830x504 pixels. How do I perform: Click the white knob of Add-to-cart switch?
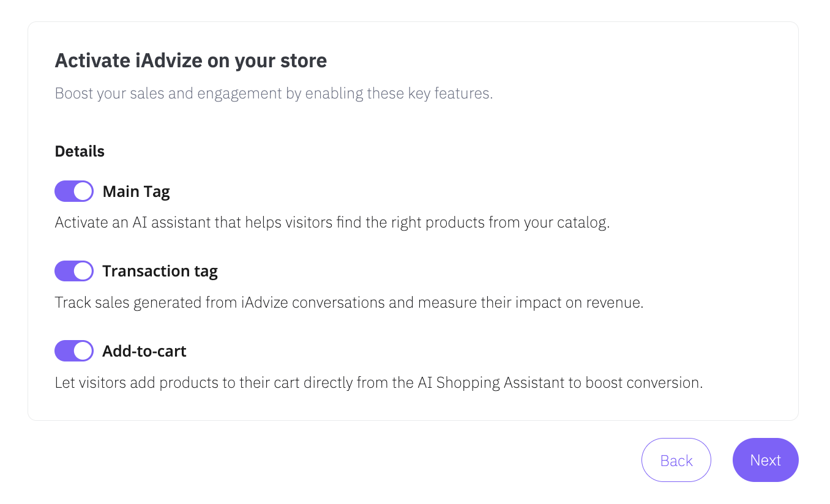point(83,351)
